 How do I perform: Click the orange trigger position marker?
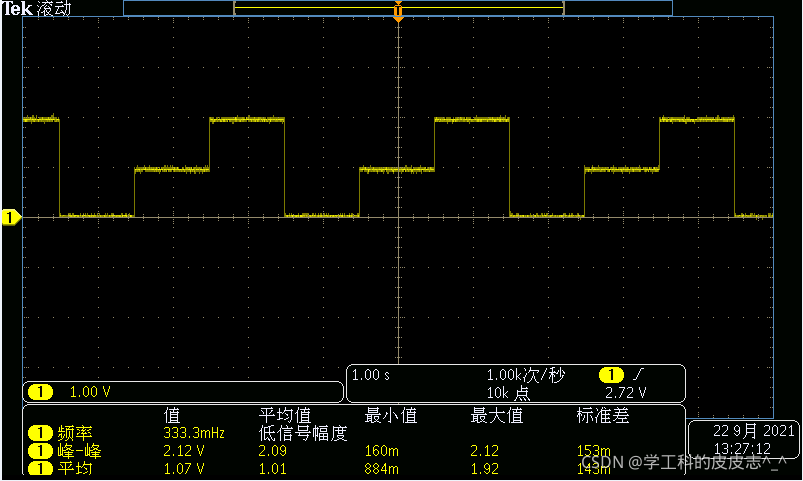click(x=398, y=11)
